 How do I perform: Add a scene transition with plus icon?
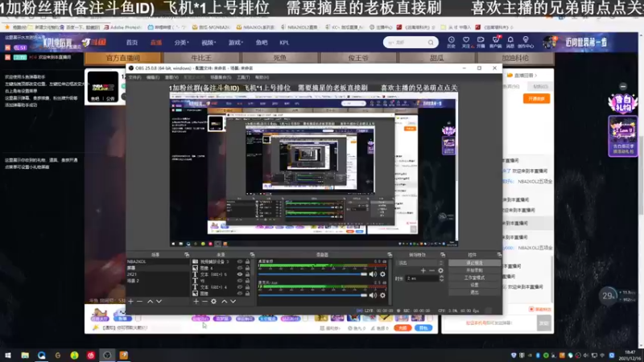tap(423, 270)
